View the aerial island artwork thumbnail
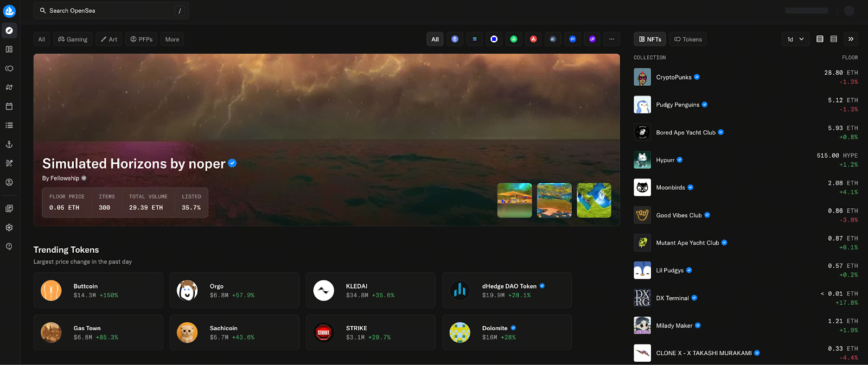The image size is (868, 365). [x=554, y=200]
